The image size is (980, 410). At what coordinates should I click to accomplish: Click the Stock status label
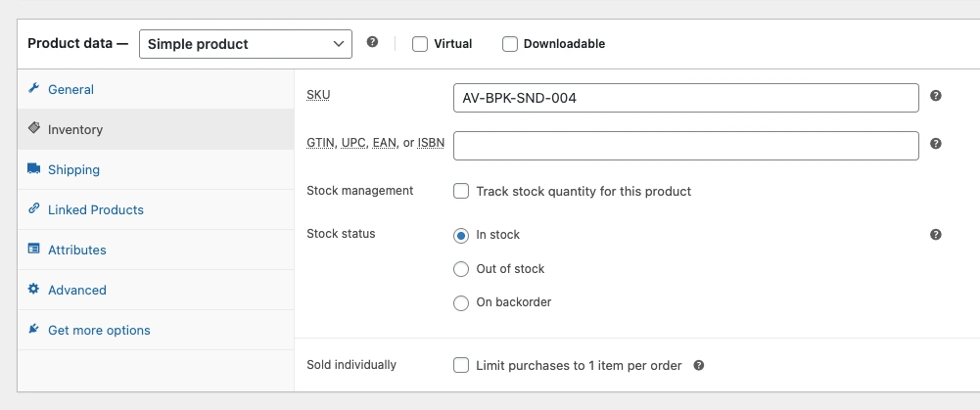(341, 234)
